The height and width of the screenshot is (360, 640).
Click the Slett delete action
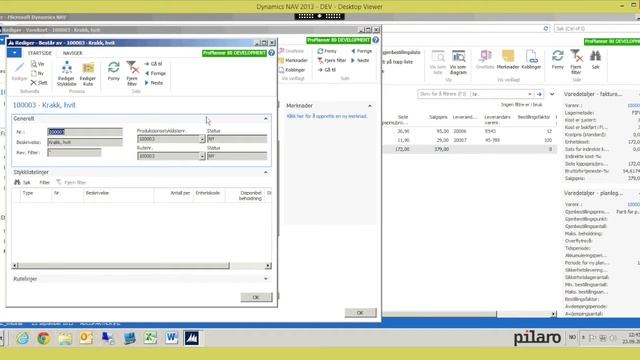coord(39,82)
